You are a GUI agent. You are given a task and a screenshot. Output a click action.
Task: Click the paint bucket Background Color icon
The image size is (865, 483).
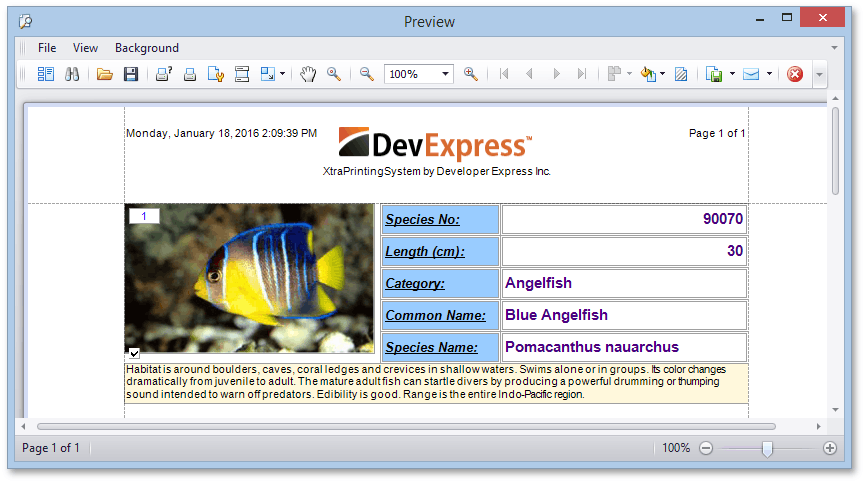648,74
